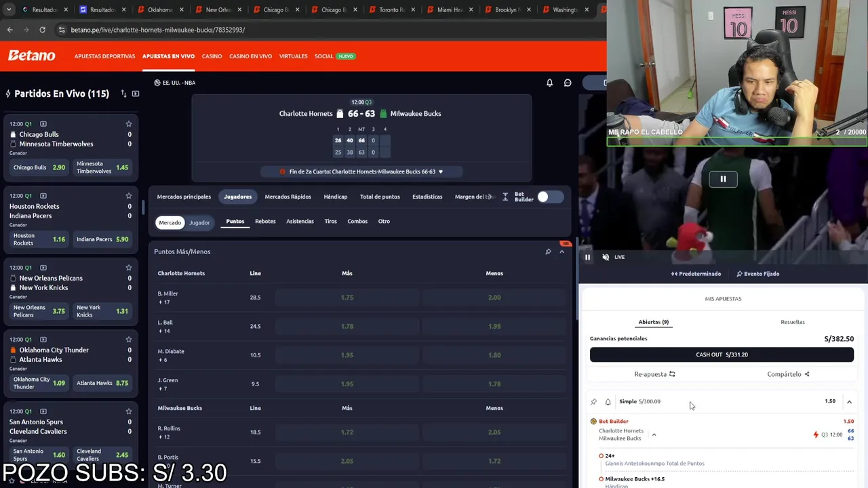Screen dimensions: 868x488
Task: Favorite Chicago Bulls vs Timberwolves match star
Action: point(129,124)
